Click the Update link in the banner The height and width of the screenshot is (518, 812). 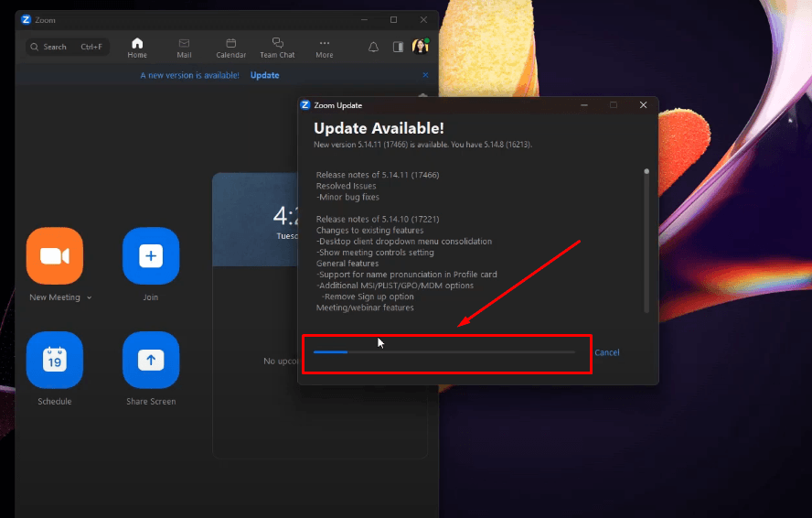point(264,75)
